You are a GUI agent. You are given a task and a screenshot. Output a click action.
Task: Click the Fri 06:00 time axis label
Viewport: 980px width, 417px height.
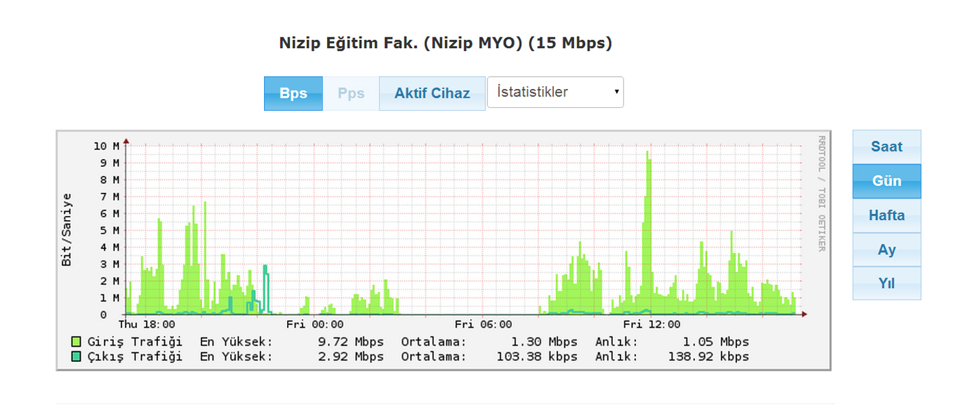(483, 325)
